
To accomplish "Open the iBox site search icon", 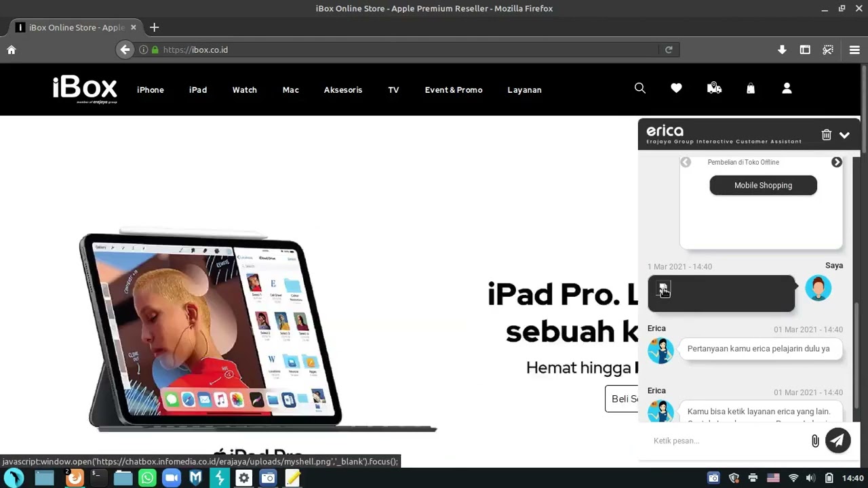I will point(639,88).
